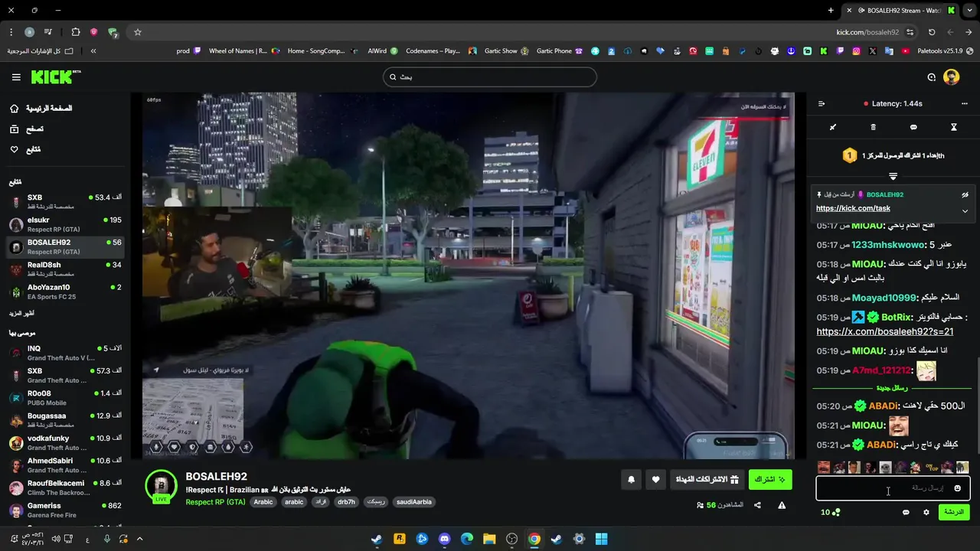This screenshot has height=551, width=980.
Task: Open elsukr channel in sidebar
Action: pyautogui.click(x=65, y=224)
